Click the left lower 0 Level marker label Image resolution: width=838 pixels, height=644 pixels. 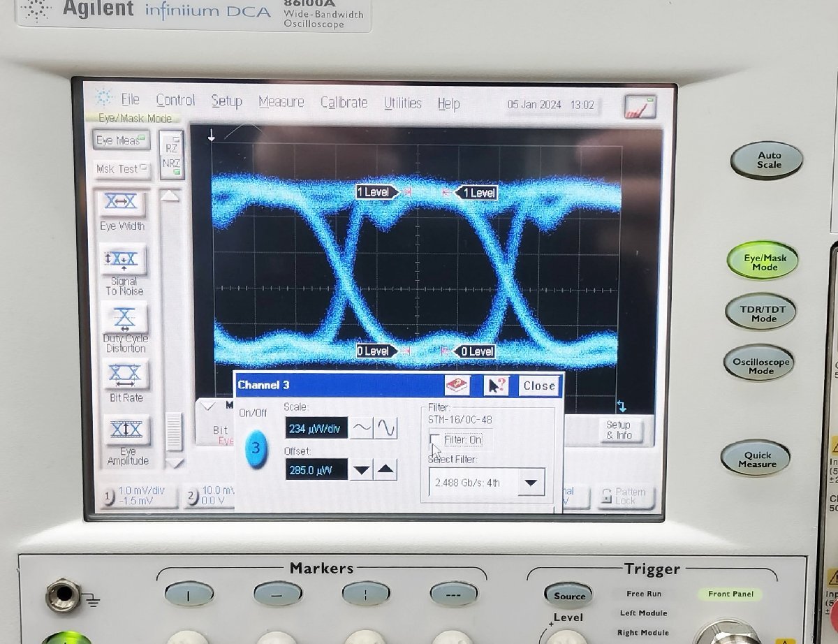pos(377,351)
